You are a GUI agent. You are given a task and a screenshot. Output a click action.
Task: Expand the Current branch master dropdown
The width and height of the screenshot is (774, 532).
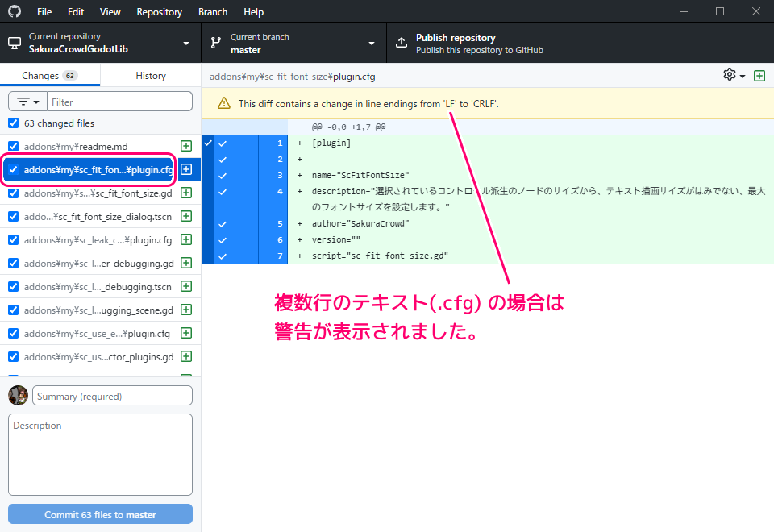[x=293, y=44]
